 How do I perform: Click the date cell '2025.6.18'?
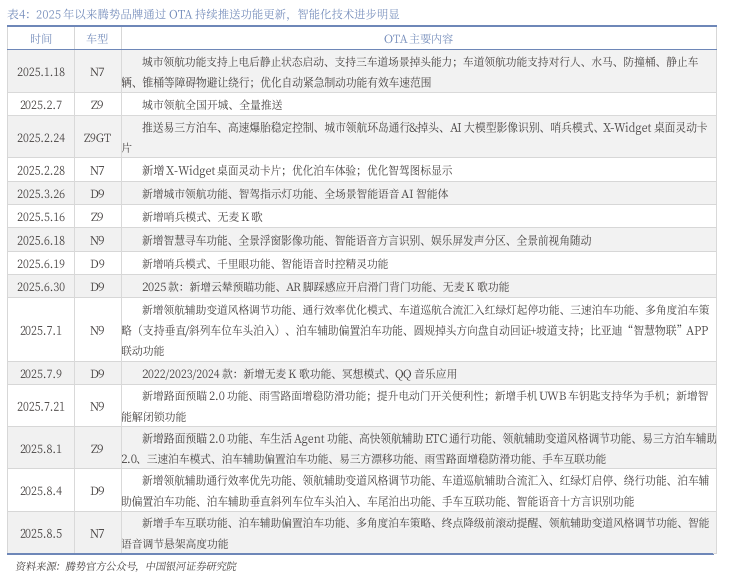[41, 240]
